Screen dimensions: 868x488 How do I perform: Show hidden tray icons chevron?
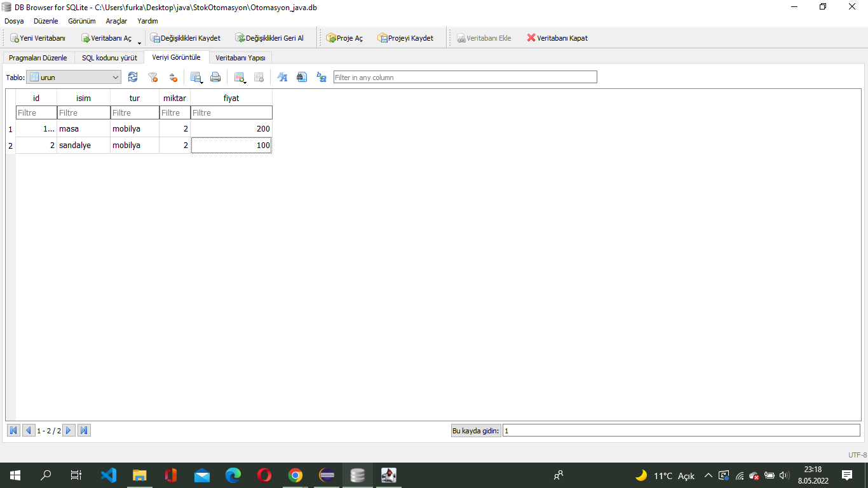click(x=709, y=475)
